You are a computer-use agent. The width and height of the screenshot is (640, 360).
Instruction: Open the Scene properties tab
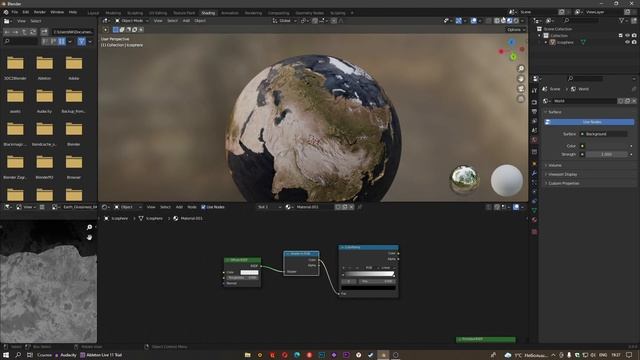[x=534, y=130]
